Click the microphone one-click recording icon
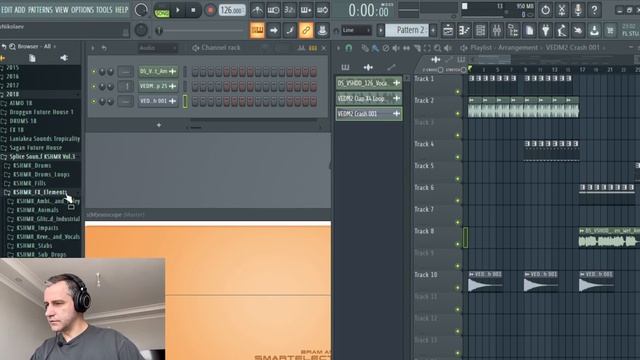The height and width of the screenshot is (360, 640). 578,10
